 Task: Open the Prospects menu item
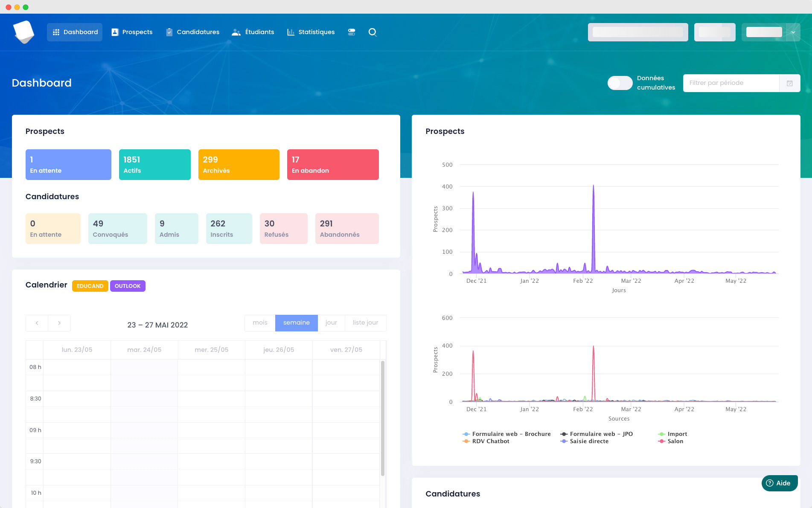(132, 32)
